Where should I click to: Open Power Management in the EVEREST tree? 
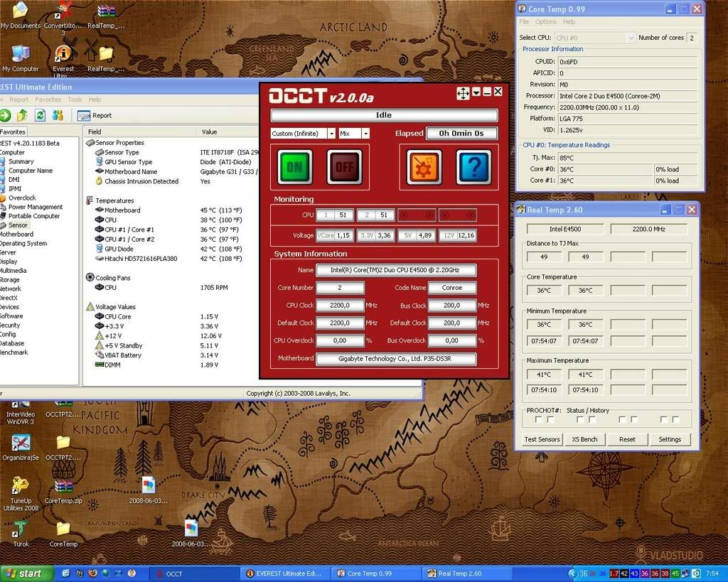(x=36, y=207)
